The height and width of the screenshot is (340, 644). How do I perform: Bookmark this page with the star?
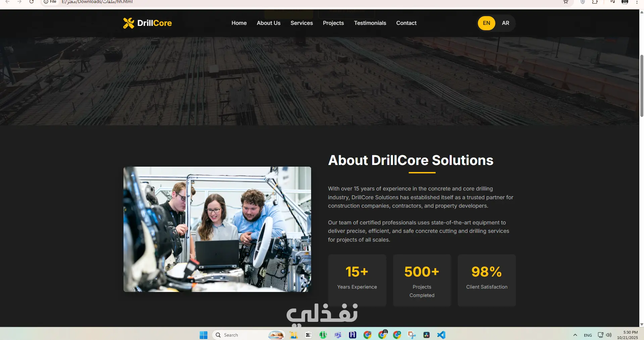pyautogui.click(x=566, y=2)
